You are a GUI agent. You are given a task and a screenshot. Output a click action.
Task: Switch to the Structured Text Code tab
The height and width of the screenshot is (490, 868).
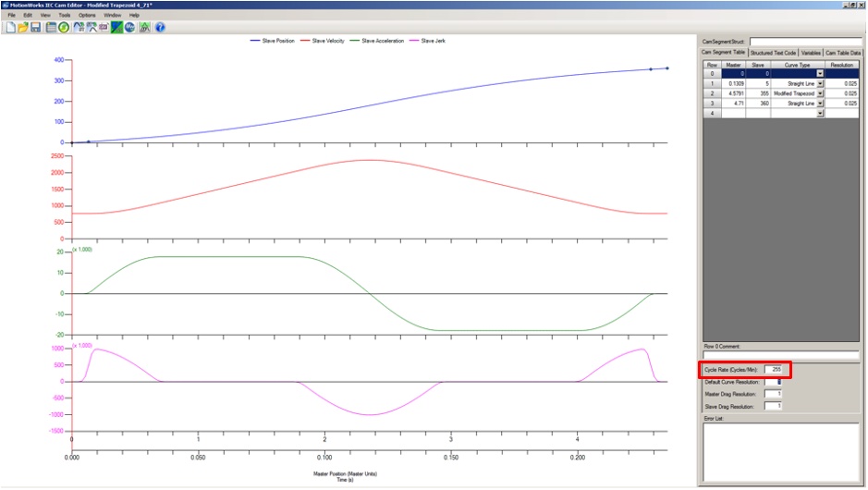tap(773, 53)
